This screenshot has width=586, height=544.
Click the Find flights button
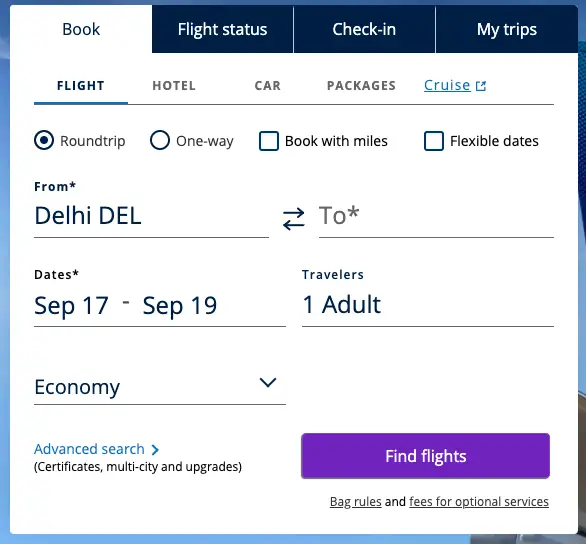(x=425, y=456)
